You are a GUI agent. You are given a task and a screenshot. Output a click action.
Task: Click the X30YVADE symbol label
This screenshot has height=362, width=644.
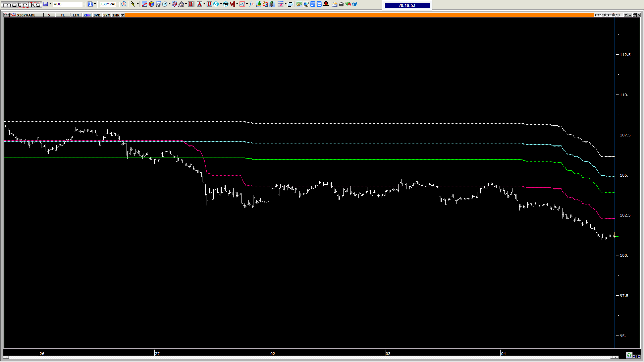click(x=26, y=15)
